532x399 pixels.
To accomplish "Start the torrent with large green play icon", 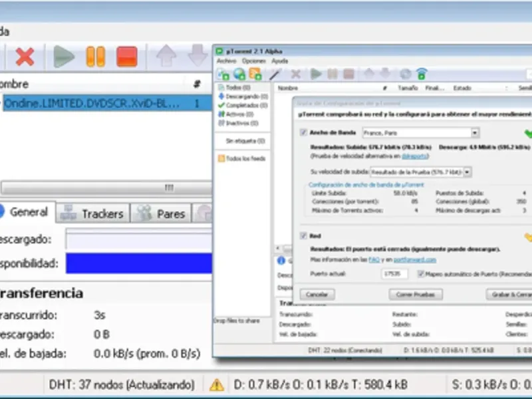I will (x=64, y=57).
